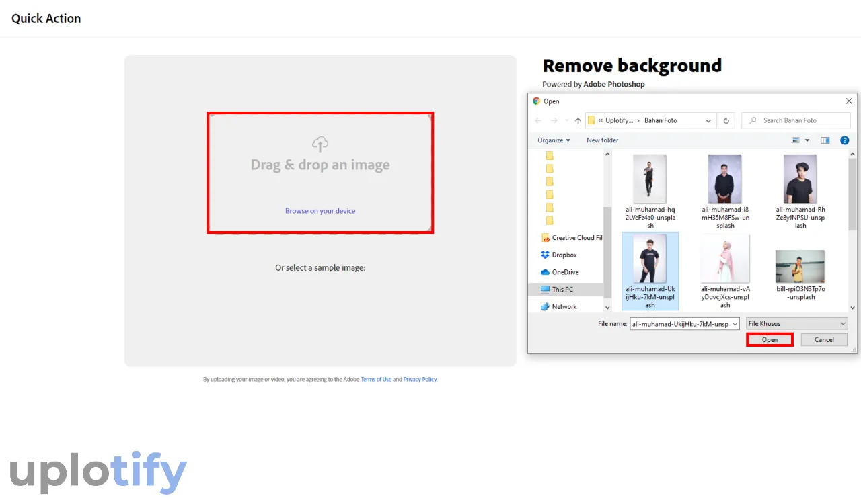This screenshot has height=504, width=861.
Task: Select the bill-rpiO3N3Tp7o-unsplash photo thumbnail
Action: (800, 267)
